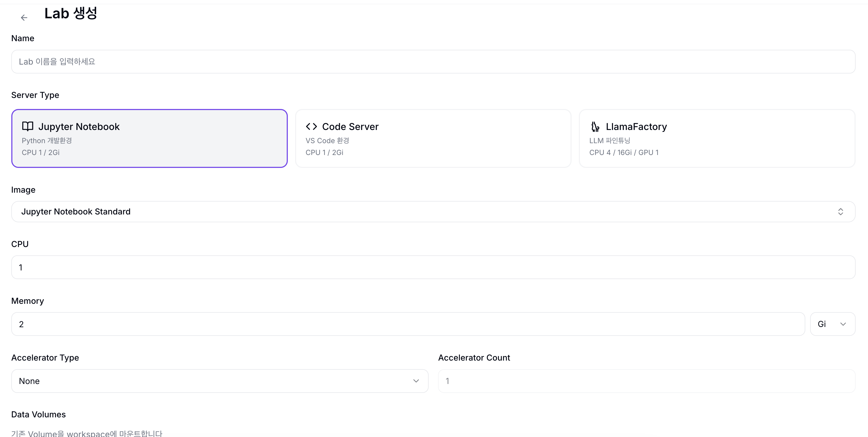The image size is (868, 437).
Task: Click the 'Data Volumes' section label
Action: 38,414
